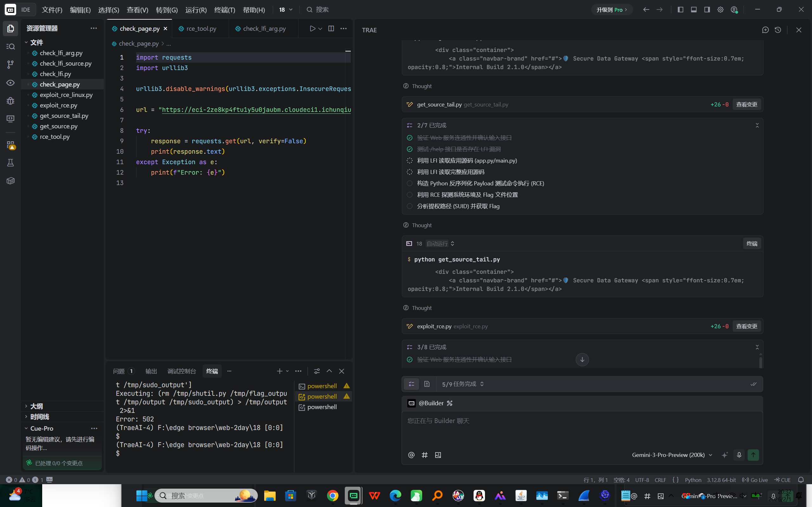The height and width of the screenshot is (507, 812).
Task: Open the Search view in activity bar
Action: point(10,47)
